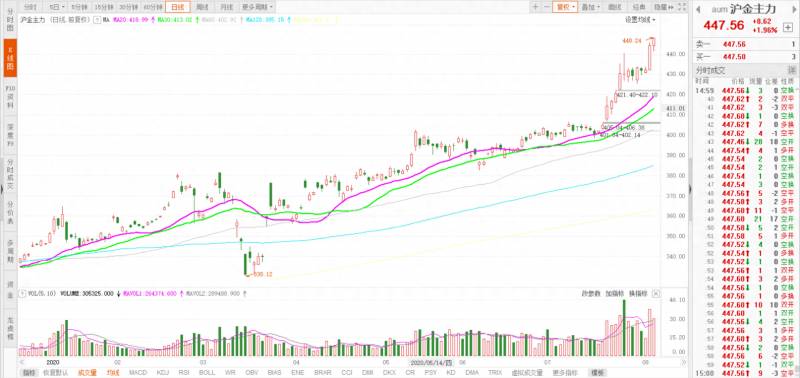Select K线图 sidebar tab
The width and height of the screenshot is (800, 378).
tap(10, 58)
